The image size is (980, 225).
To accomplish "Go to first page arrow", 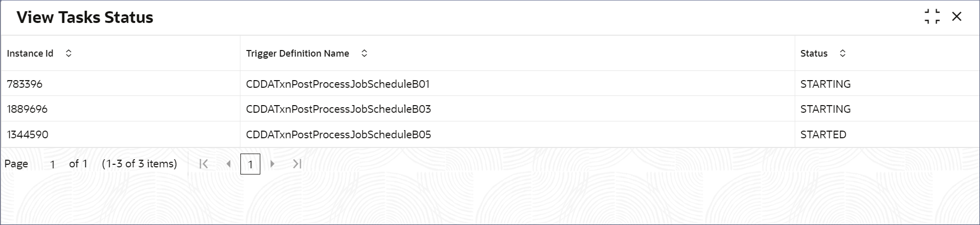I will point(203,164).
